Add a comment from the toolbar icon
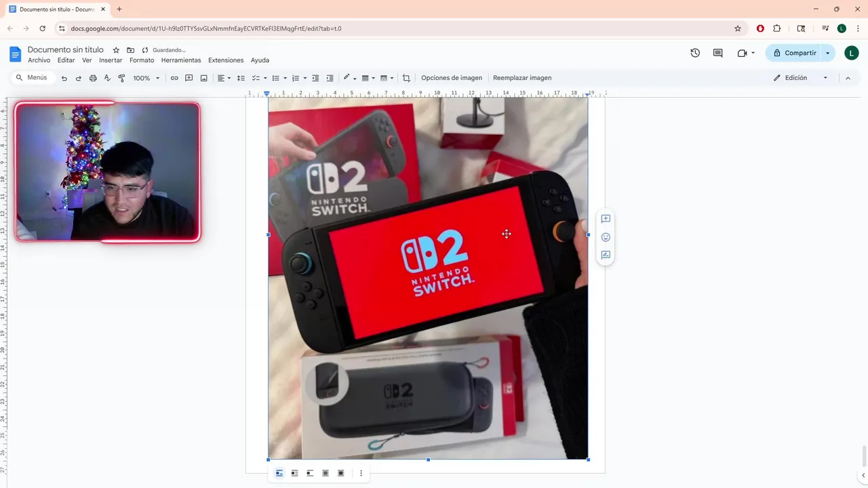Screen dimensions: 868x488 click(189, 78)
